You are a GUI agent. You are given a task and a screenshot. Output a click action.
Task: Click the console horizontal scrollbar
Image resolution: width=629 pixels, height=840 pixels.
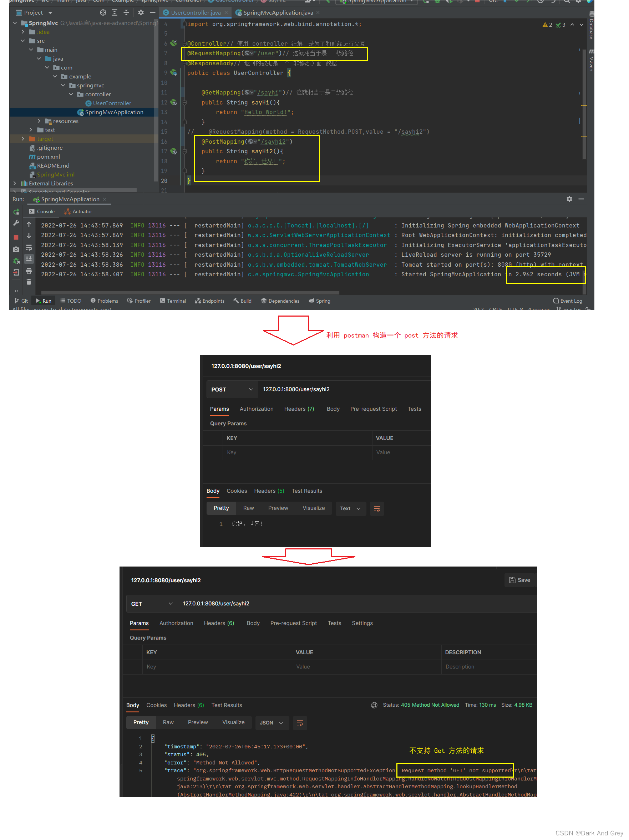190,292
